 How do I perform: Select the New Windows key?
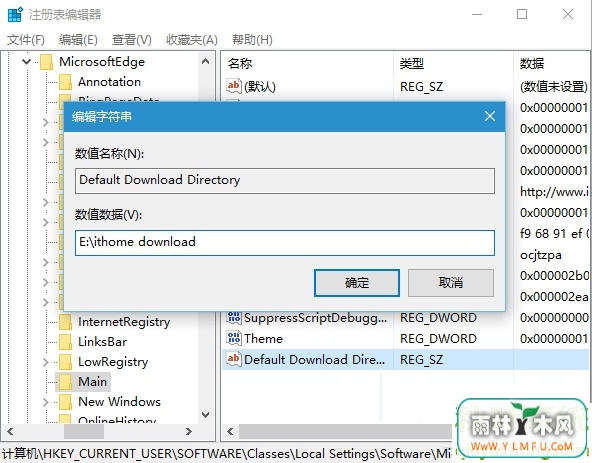pos(119,401)
